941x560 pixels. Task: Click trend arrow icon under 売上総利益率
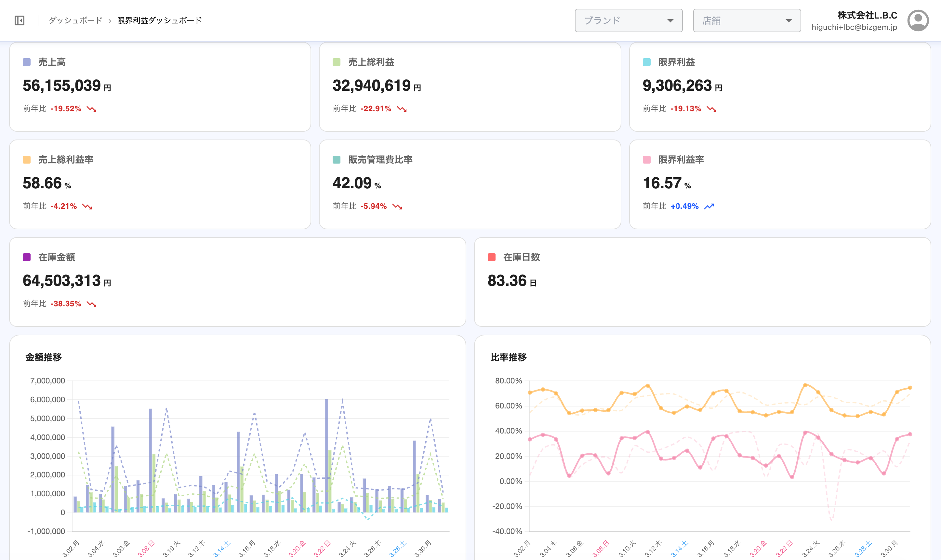coord(87,207)
